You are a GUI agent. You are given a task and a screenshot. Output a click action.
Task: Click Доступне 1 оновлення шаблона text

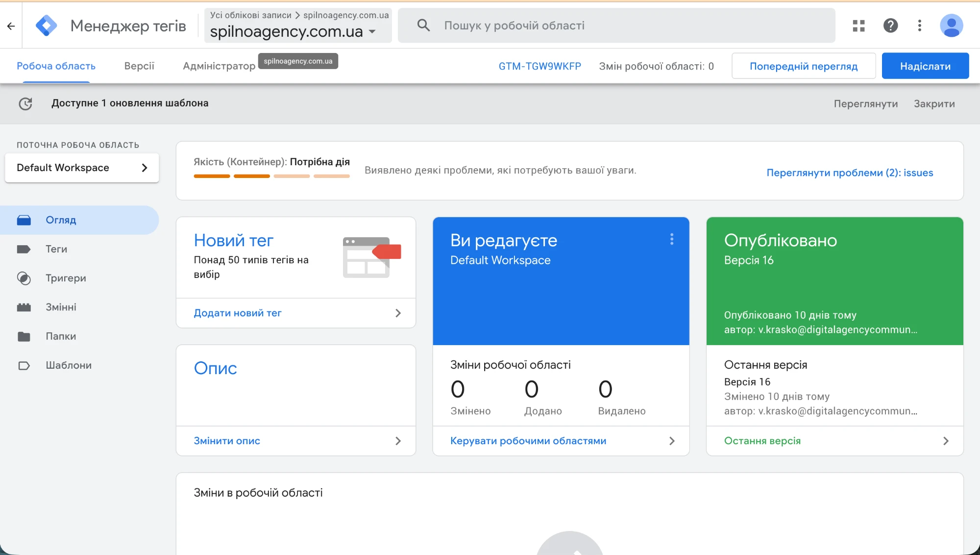point(130,103)
